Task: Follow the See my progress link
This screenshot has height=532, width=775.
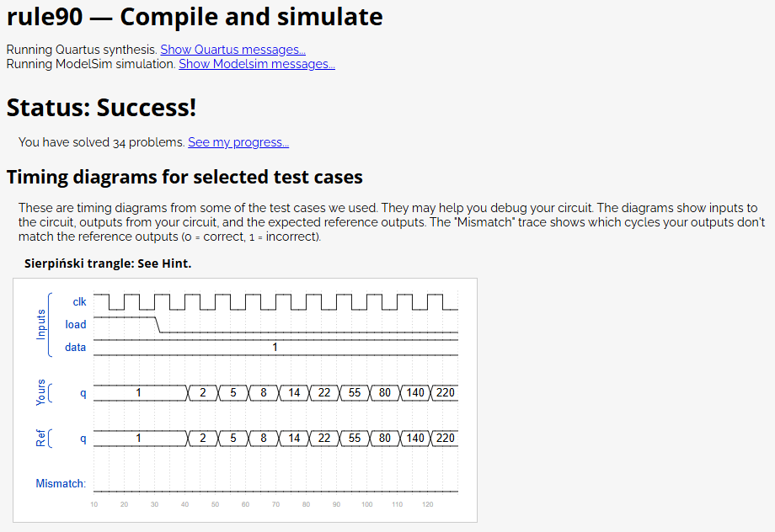Action: pos(238,142)
